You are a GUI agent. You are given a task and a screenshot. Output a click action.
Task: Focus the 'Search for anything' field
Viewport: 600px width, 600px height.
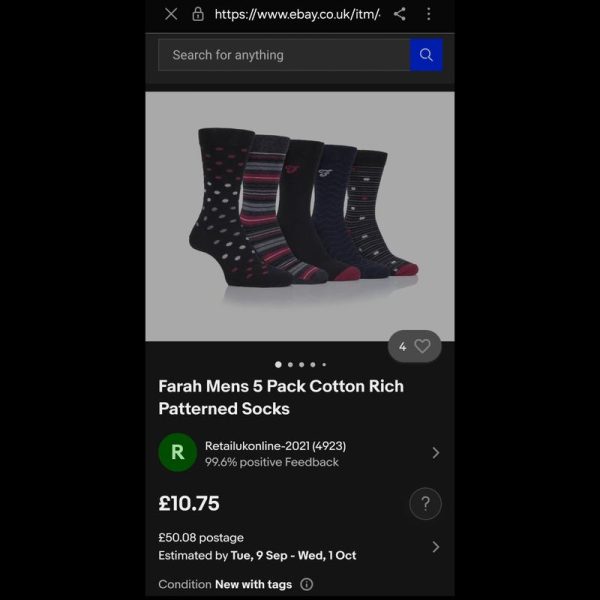[284, 55]
